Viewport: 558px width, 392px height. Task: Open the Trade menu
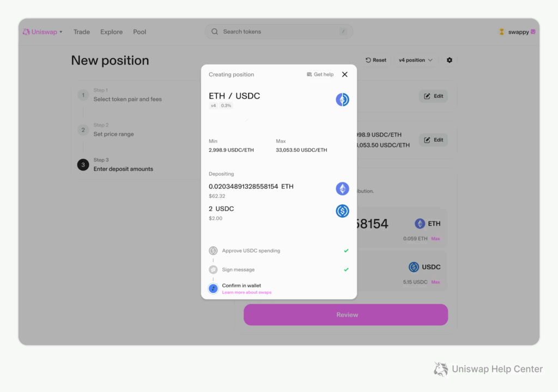[x=82, y=32]
